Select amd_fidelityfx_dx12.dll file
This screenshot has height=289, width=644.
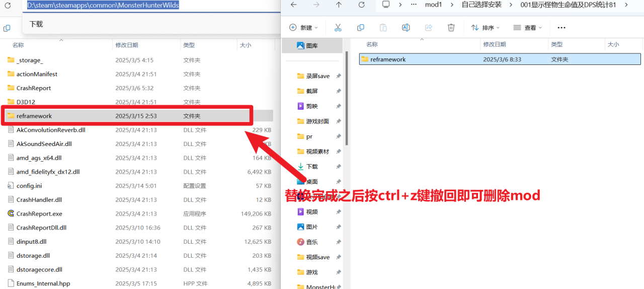click(48, 172)
